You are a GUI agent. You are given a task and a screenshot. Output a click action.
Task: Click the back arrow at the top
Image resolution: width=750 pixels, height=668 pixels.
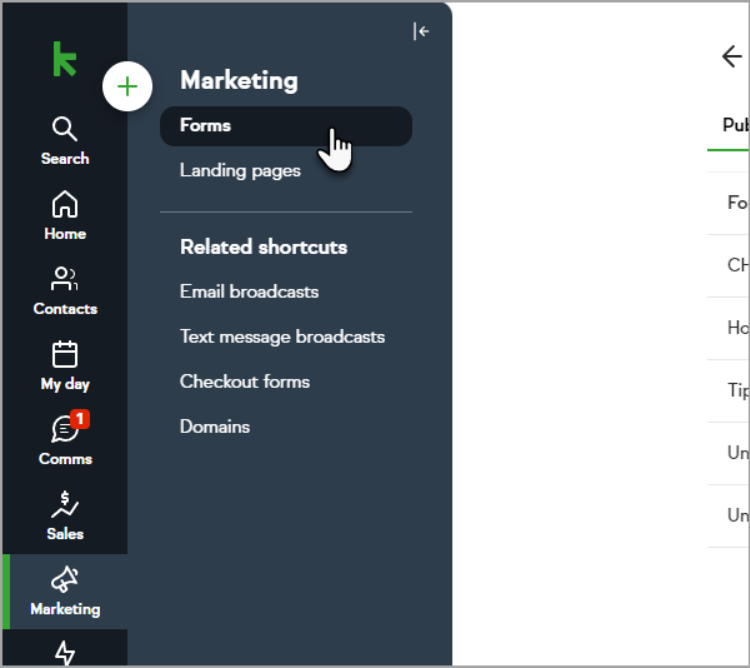pos(732,56)
